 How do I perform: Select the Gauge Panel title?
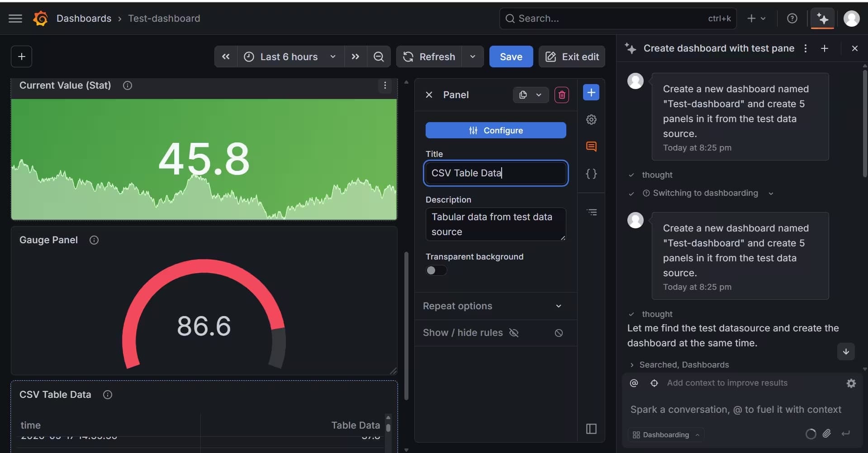tap(48, 240)
